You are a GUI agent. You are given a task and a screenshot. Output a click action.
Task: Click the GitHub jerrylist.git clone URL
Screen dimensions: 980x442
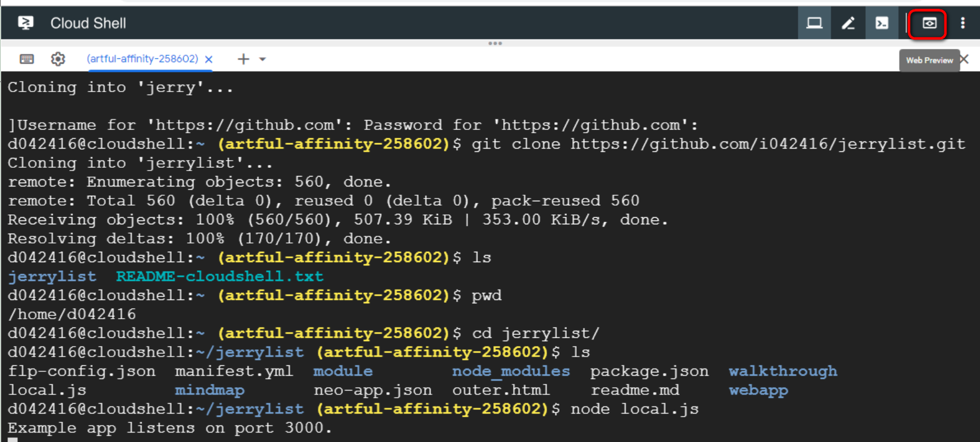pos(768,144)
